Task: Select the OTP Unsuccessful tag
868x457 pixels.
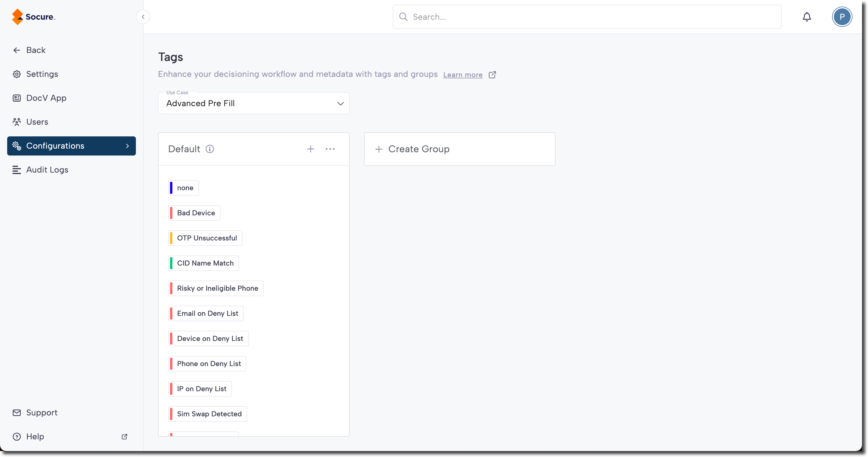Action: [x=207, y=238]
